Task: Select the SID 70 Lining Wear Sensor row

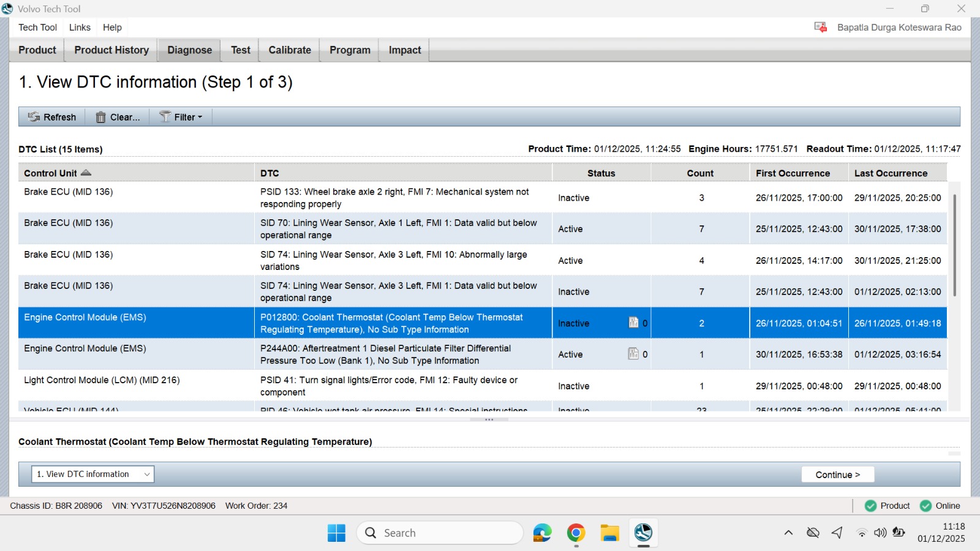Action: click(x=483, y=229)
